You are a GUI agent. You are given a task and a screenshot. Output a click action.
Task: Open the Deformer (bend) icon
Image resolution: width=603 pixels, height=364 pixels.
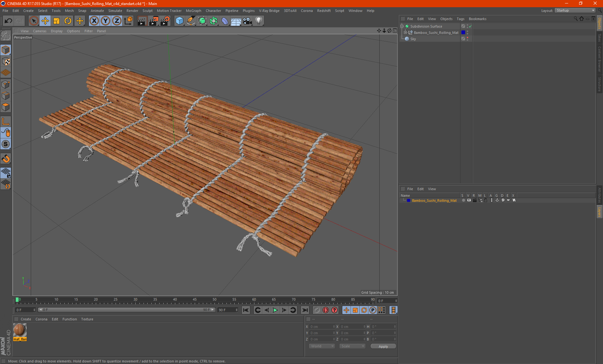[x=225, y=21]
